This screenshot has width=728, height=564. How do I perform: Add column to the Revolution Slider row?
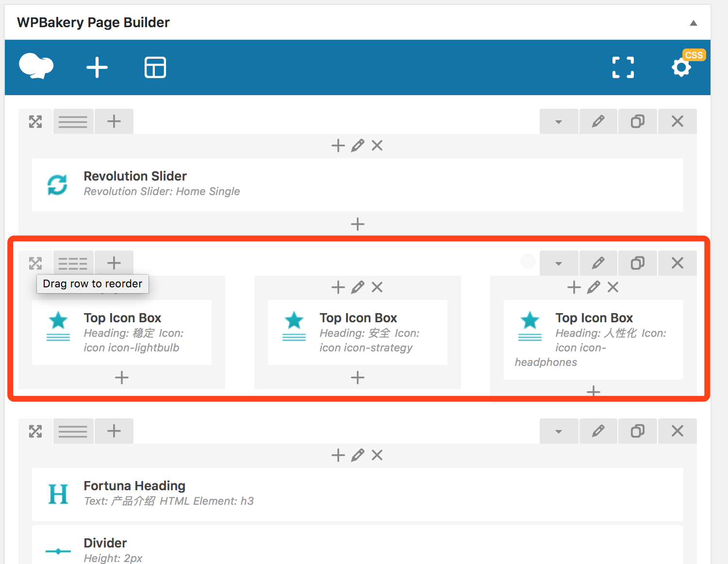tap(114, 121)
